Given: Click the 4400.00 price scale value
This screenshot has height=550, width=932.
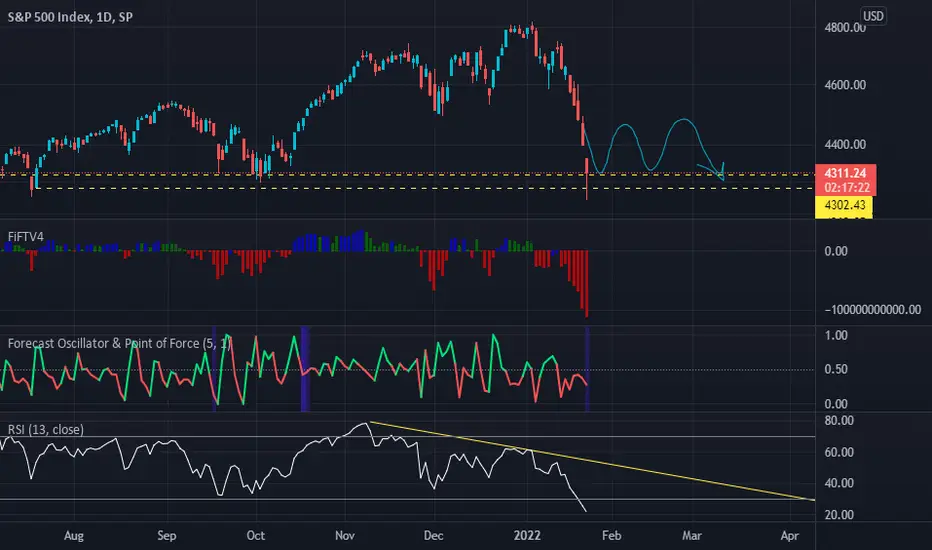Looking at the screenshot, I should [845, 144].
